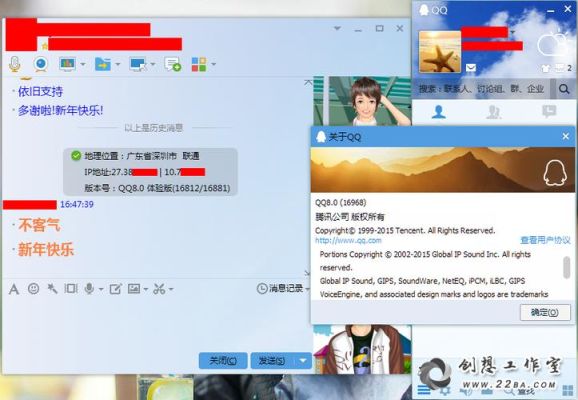Expand the screenshot scissors dropdown arrow
The height and width of the screenshot is (400, 578).
[171, 289]
